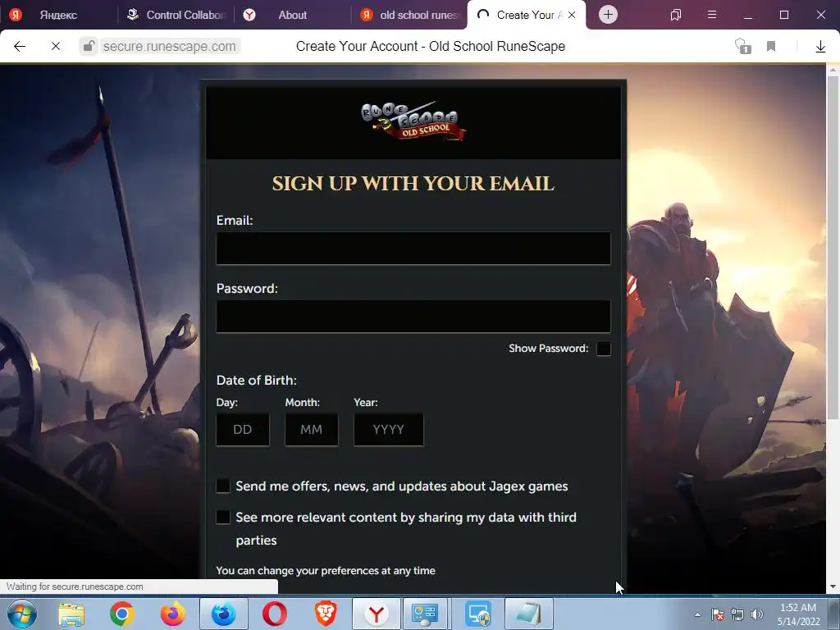Click the Year YYYY field
The width and height of the screenshot is (840, 630).
pyautogui.click(x=388, y=429)
